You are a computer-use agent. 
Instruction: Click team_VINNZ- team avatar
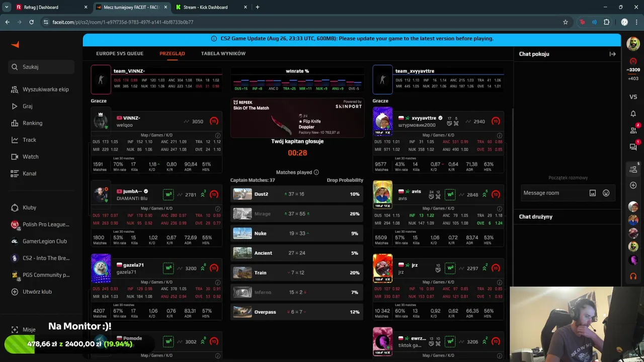click(101, 79)
